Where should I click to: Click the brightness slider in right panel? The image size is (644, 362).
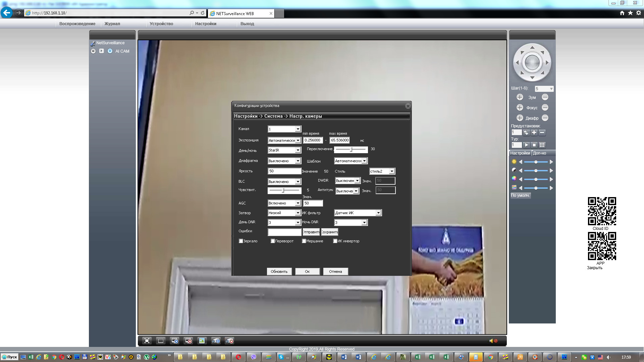pyautogui.click(x=536, y=162)
